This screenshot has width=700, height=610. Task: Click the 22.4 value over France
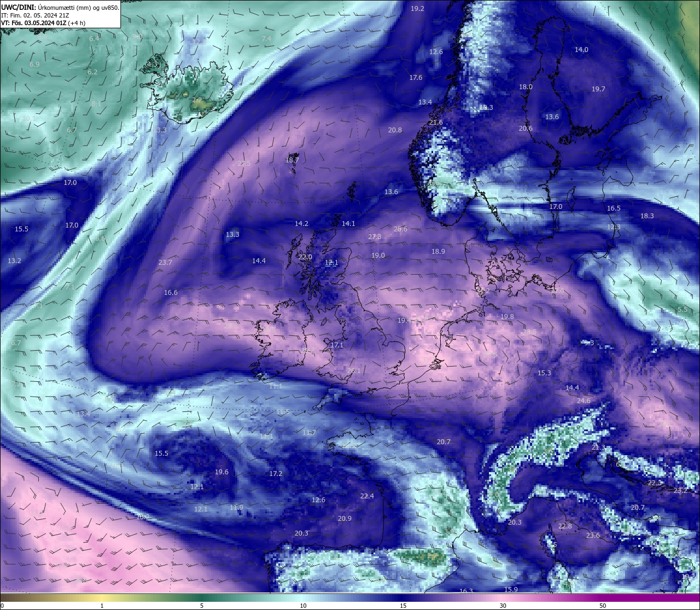click(367, 496)
